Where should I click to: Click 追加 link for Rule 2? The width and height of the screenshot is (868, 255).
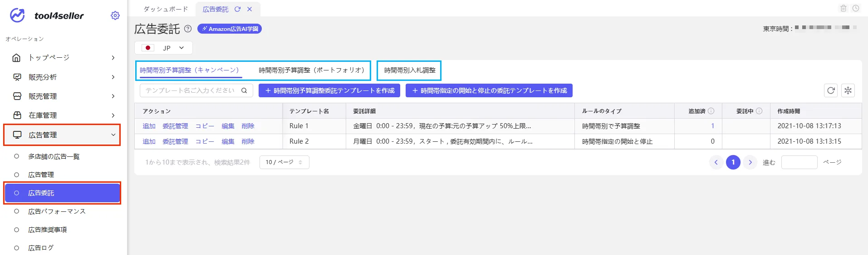click(x=149, y=141)
